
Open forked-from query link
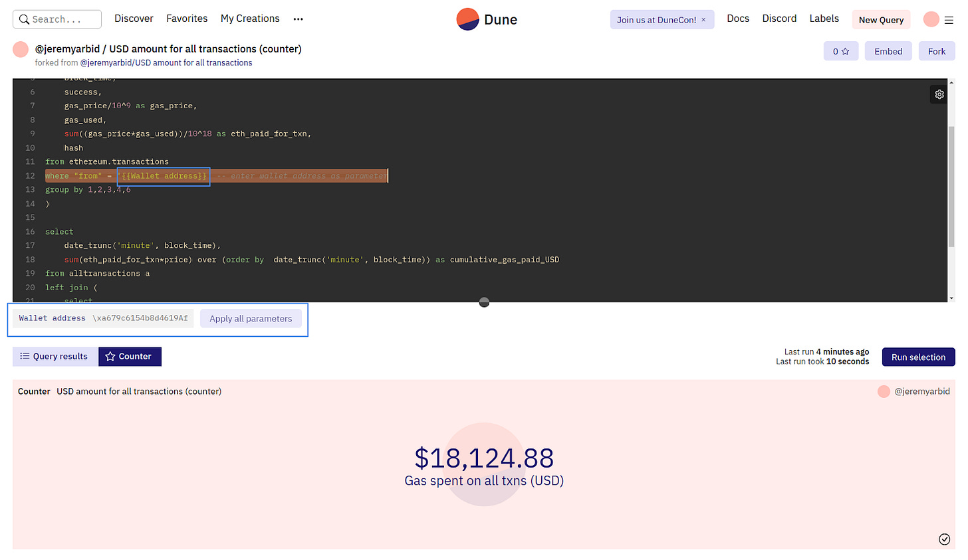tap(166, 63)
